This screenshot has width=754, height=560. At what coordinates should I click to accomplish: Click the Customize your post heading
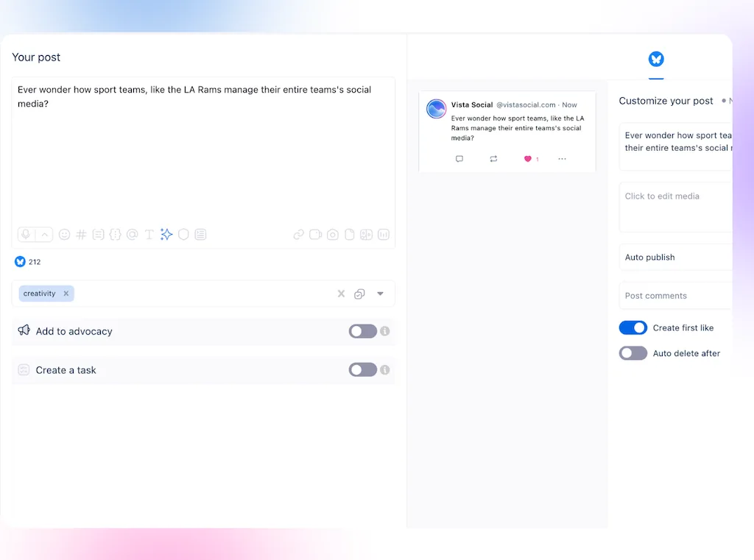[x=666, y=101]
